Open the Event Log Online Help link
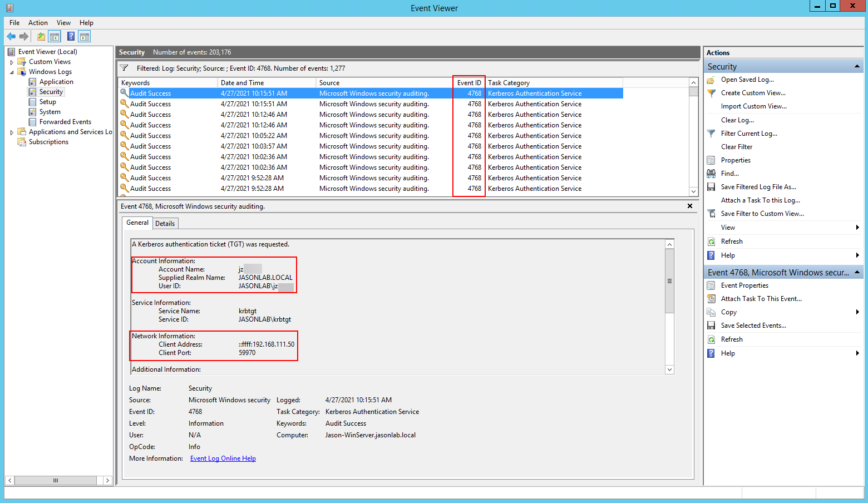Viewport: 868px width, 503px height. tap(223, 458)
